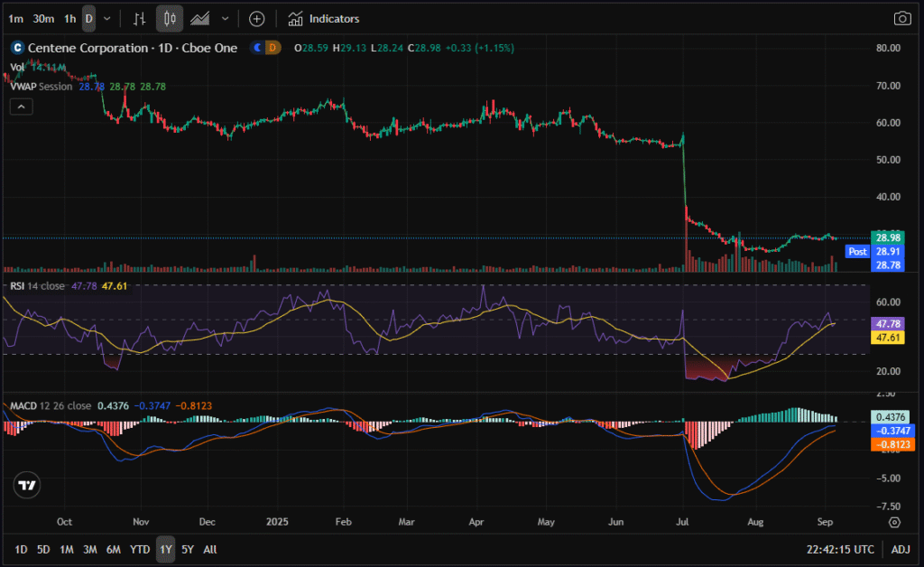Select the YTD date range
This screenshot has width=924, height=567.
pos(140,549)
